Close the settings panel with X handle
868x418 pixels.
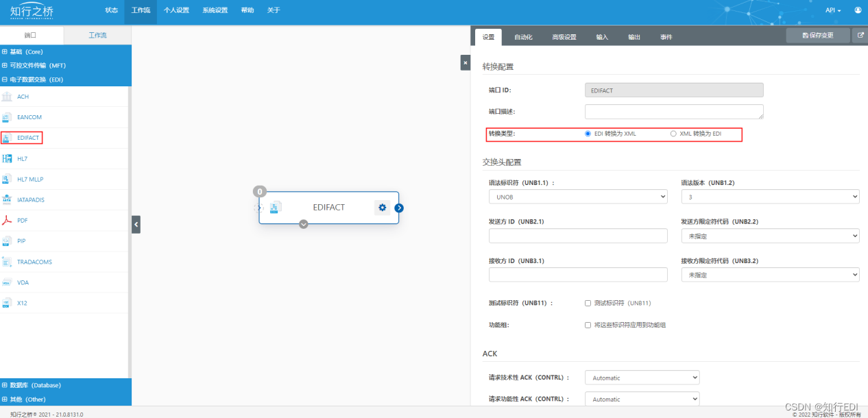(x=465, y=62)
